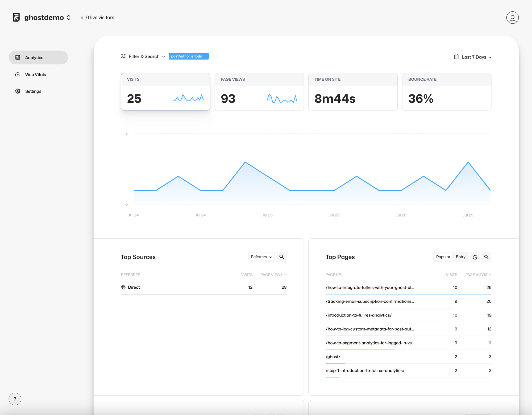The width and height of the screenshot is (532, 415).
Task: Open the Analytics sidebar menu item
Action: click(38, 57)
